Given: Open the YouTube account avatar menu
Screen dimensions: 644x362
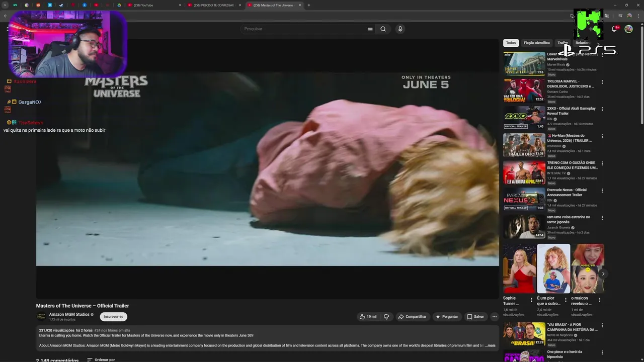Looking at the screenshot, I should [628, 29].
